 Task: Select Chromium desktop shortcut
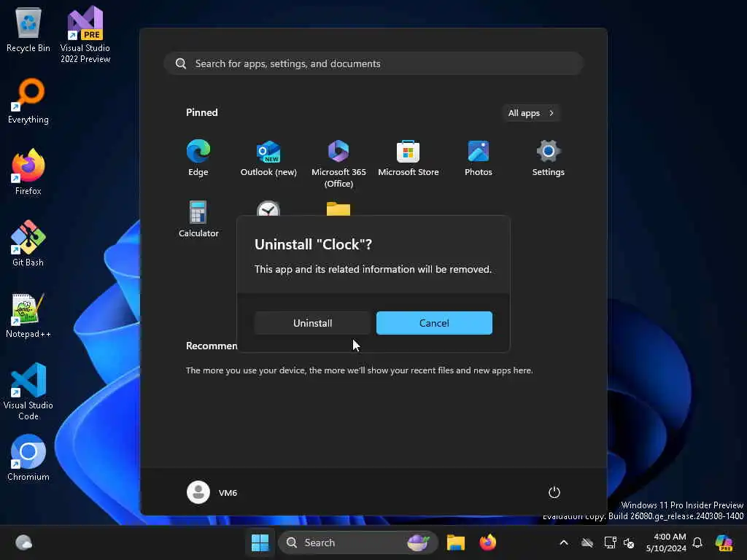28,458
